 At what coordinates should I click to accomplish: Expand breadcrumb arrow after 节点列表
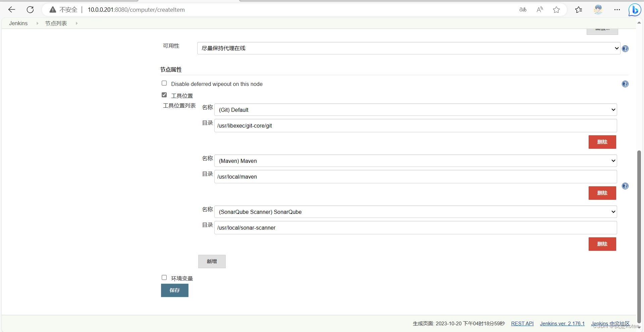click(77, 23)
